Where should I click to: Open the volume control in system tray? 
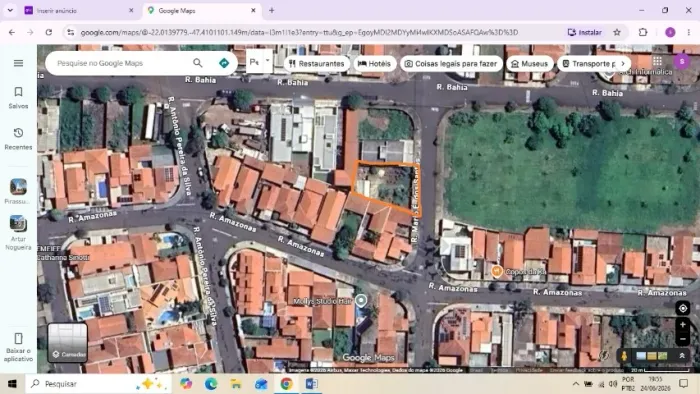click(613, 384)
